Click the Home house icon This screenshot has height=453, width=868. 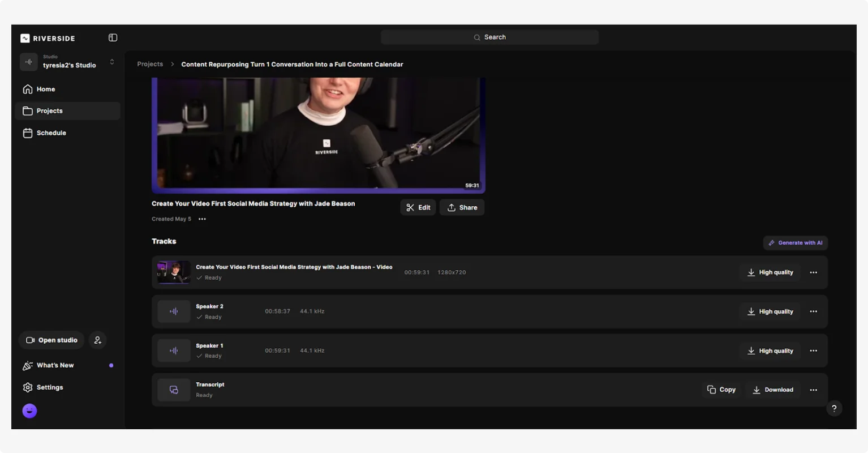(x=27, y=89)
